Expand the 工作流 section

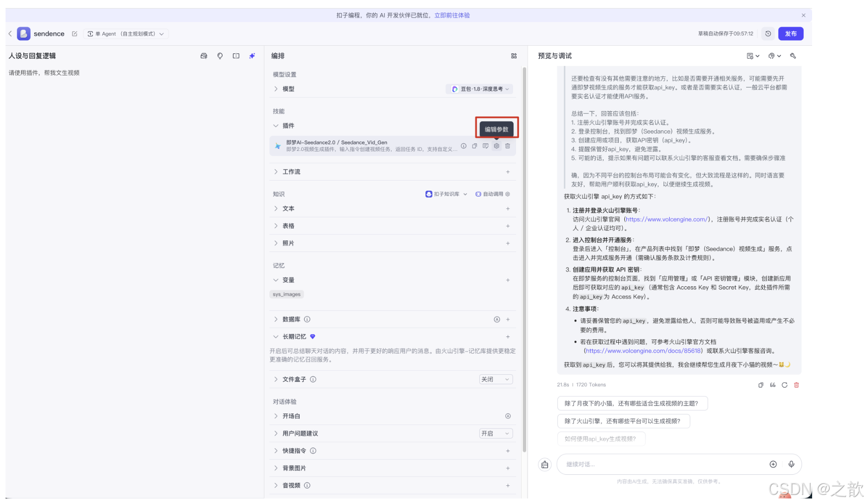276,172
